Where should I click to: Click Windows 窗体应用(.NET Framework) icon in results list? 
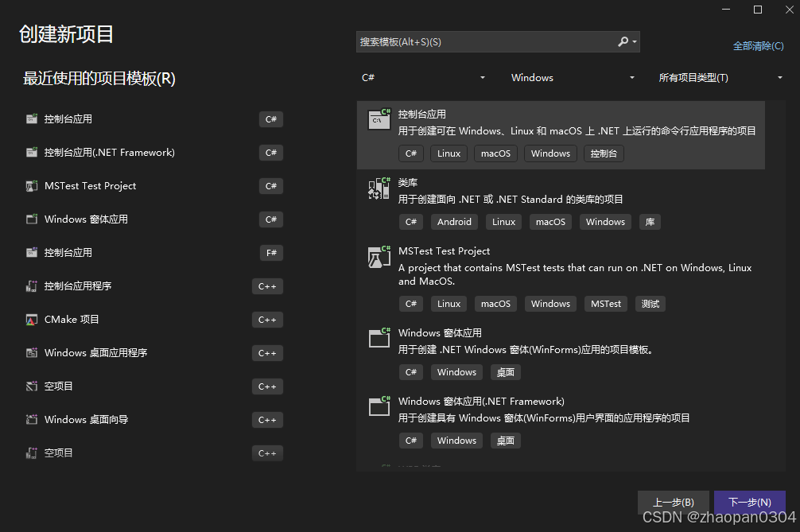pyautogui.click(x=379, y=406)
